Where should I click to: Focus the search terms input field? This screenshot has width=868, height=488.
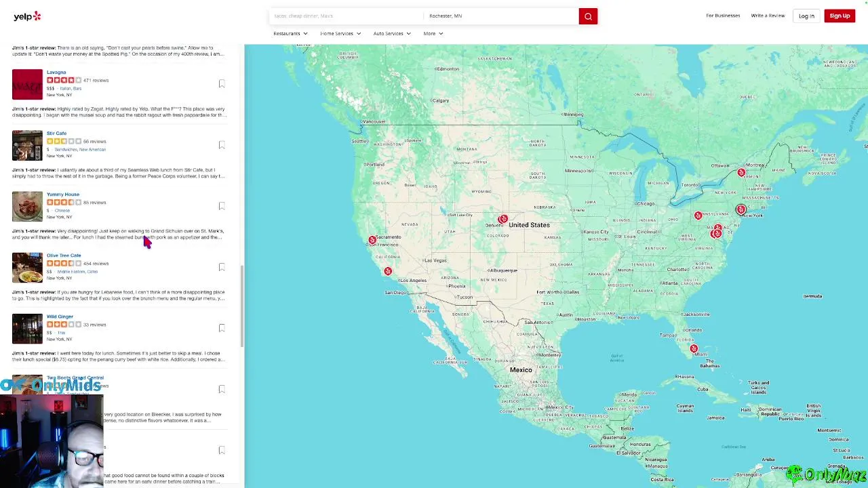pyautogui.click(x=346, y=16)
